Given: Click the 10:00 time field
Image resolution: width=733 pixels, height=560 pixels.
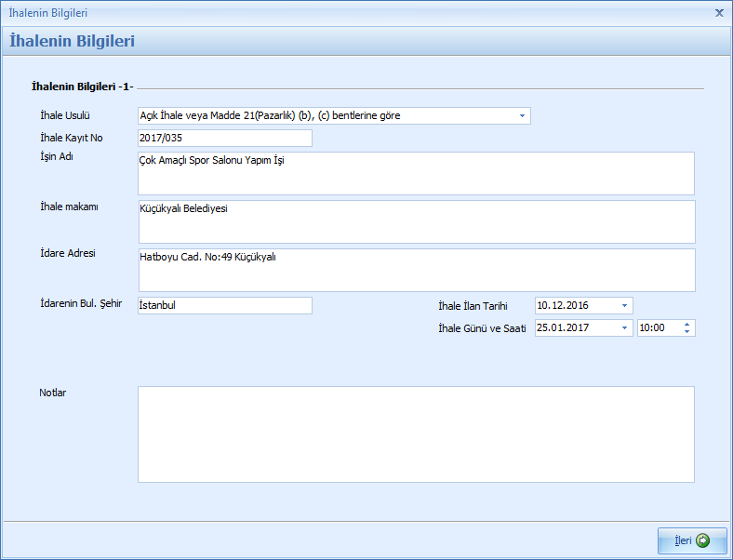Looking at the screenshot, I should pos(657,328).
